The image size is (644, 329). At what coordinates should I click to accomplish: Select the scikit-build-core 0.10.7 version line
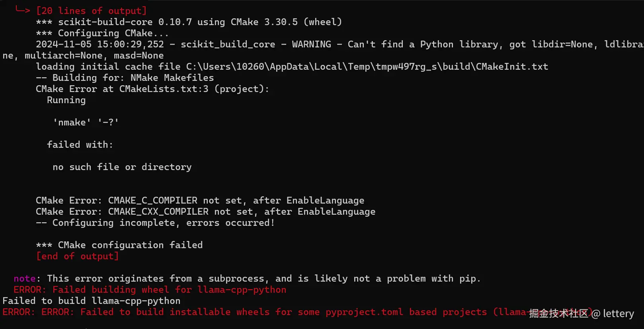(189, 22)
